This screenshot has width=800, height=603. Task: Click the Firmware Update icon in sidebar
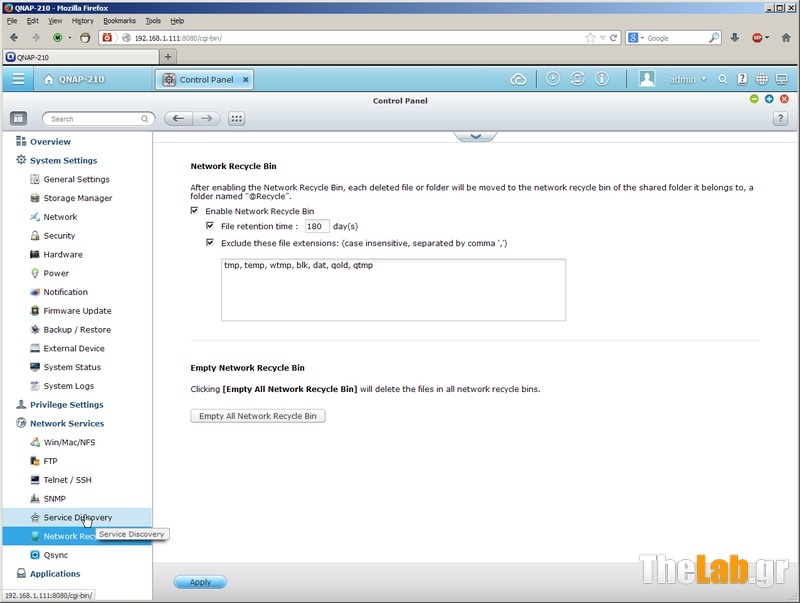(x=35, y=311)
